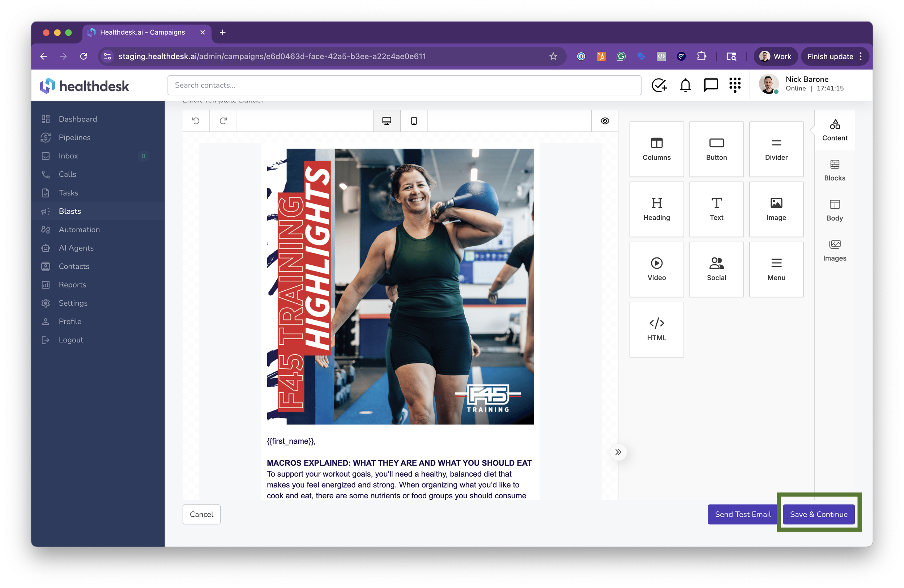The height and width of the screenshot is (588, 904).
Task: Toggle the eye preview icon
Action: [x=605, y=121]
